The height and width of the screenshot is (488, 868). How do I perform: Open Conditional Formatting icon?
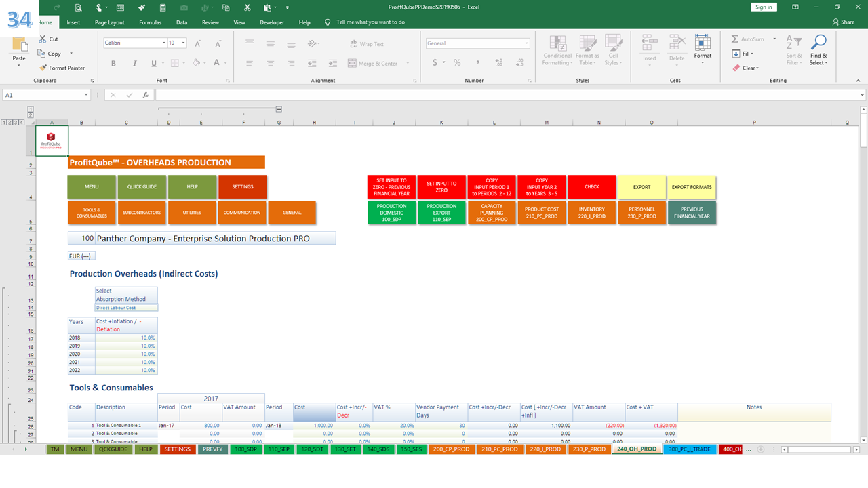tap(557, 44)
